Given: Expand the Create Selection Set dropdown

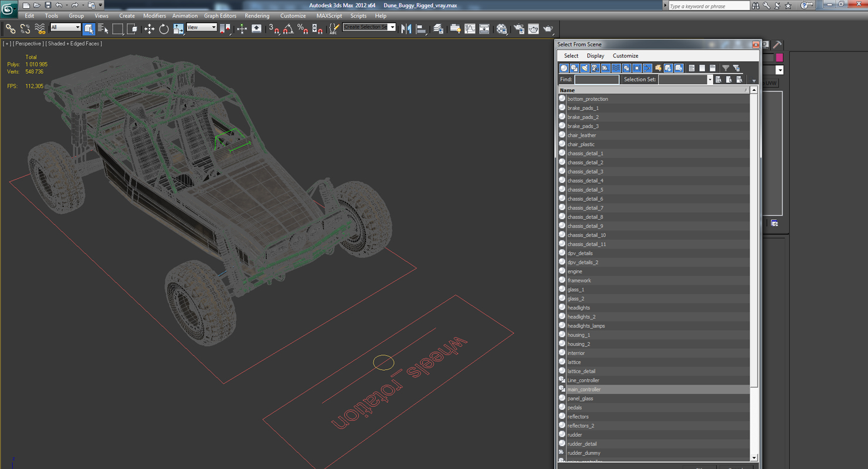Looking at the screenshot, I should coord(392,27).
